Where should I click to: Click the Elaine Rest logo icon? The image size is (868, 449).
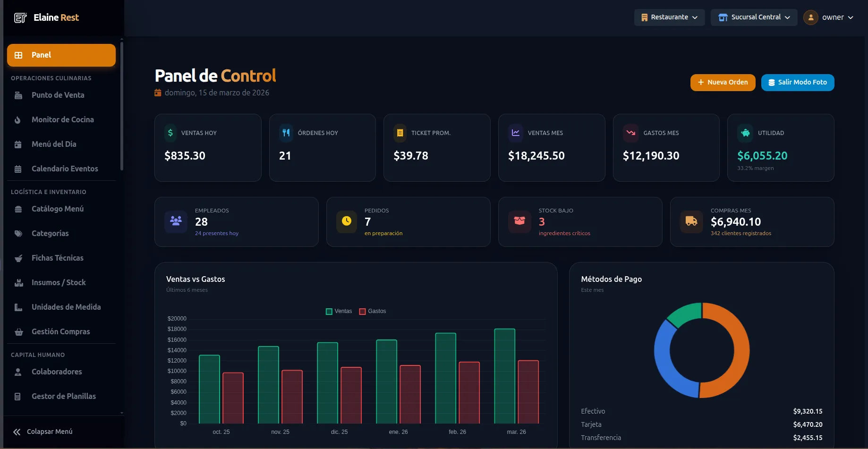[20, 18]
